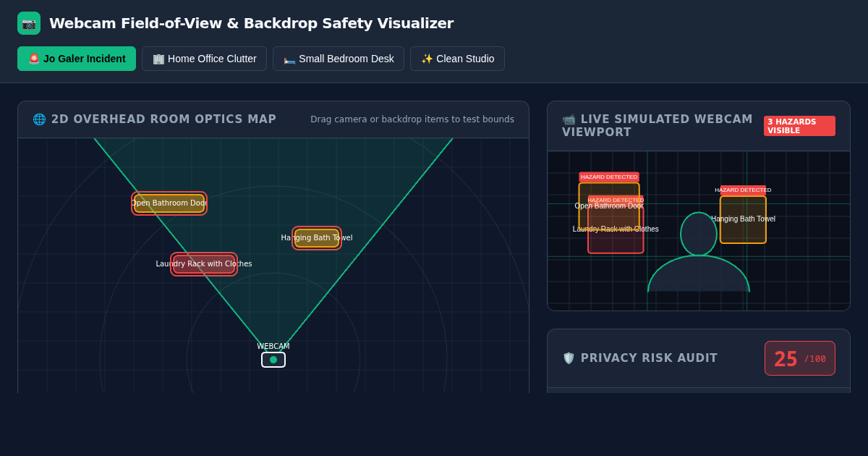The width and height of the screenshot is (868, 456).
Task: Load the Clean Studio preset
Action: pos(457,59)
